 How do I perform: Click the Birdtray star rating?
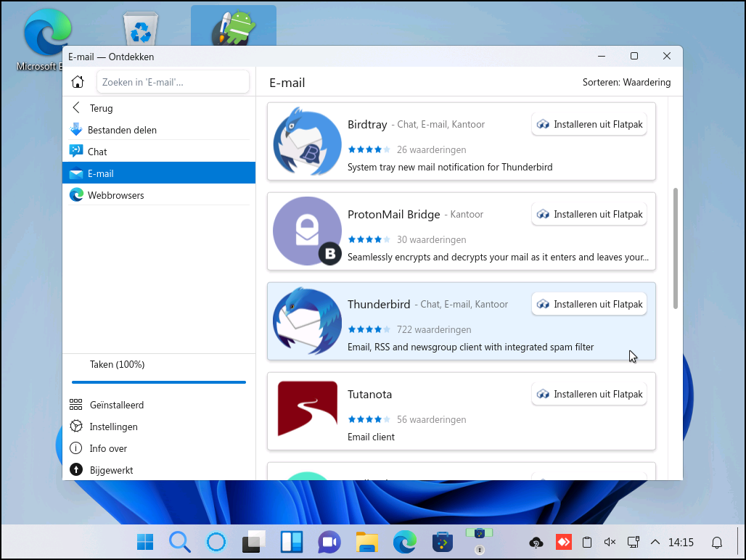[369, 149]
